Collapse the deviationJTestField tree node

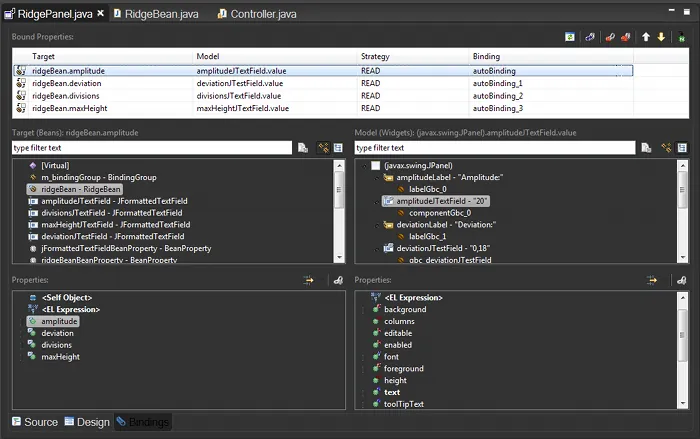coord(377,248)
